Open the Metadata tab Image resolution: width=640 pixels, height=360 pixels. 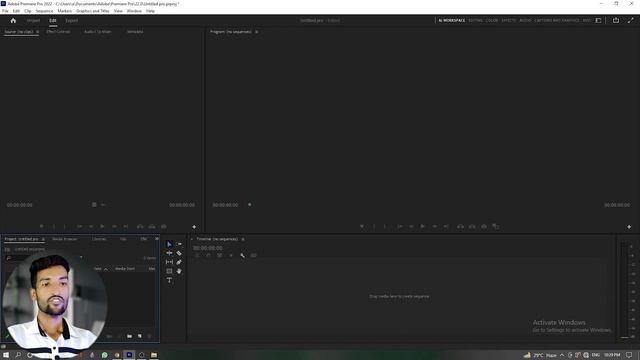pos(135,31)
